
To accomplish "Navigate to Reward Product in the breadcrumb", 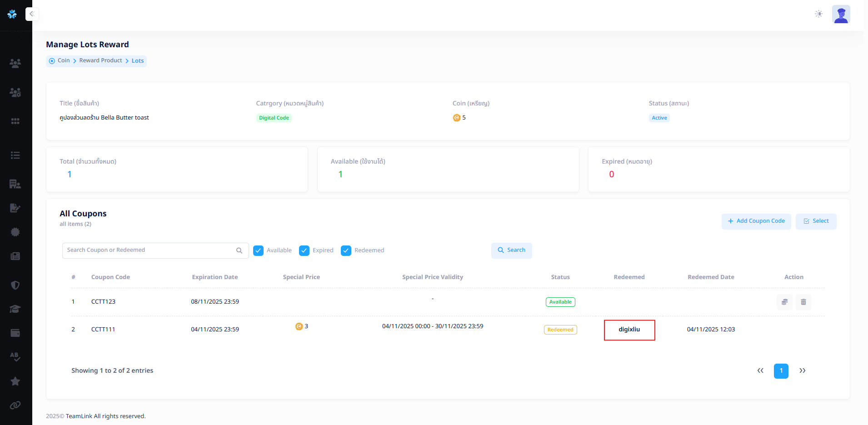I will [100, 60].
